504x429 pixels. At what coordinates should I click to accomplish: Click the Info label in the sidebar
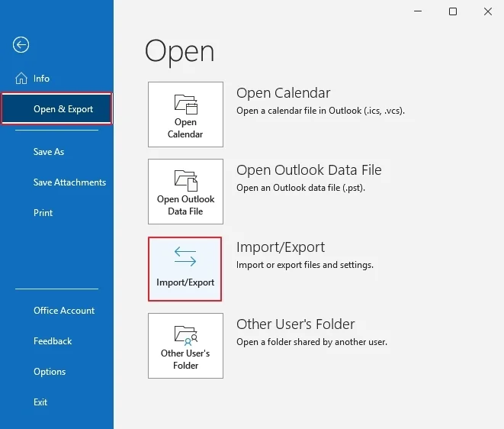[x=41, y=78]
